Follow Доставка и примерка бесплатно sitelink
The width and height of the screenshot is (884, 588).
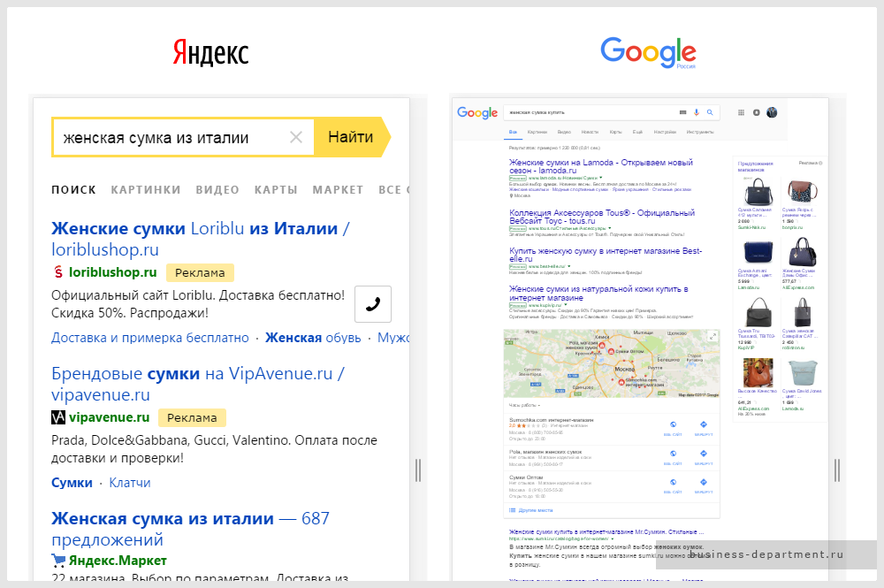click(x=150, y=338)
